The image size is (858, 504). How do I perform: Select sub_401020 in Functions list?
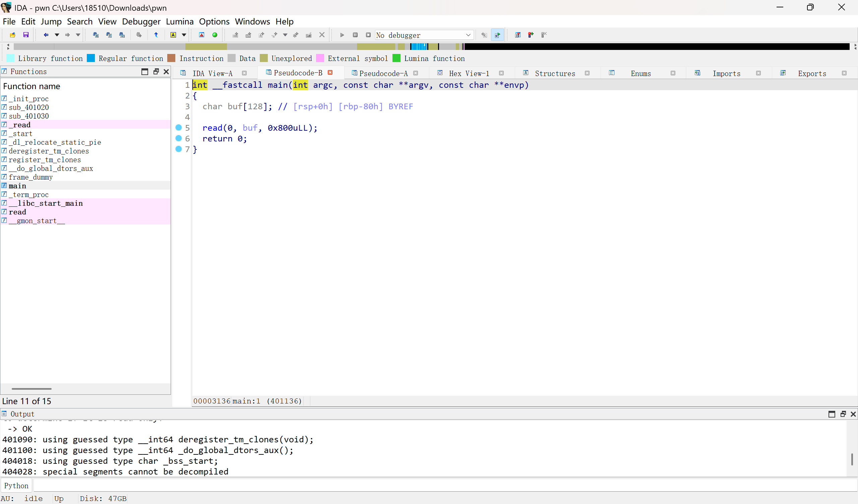tap(85, 107)
